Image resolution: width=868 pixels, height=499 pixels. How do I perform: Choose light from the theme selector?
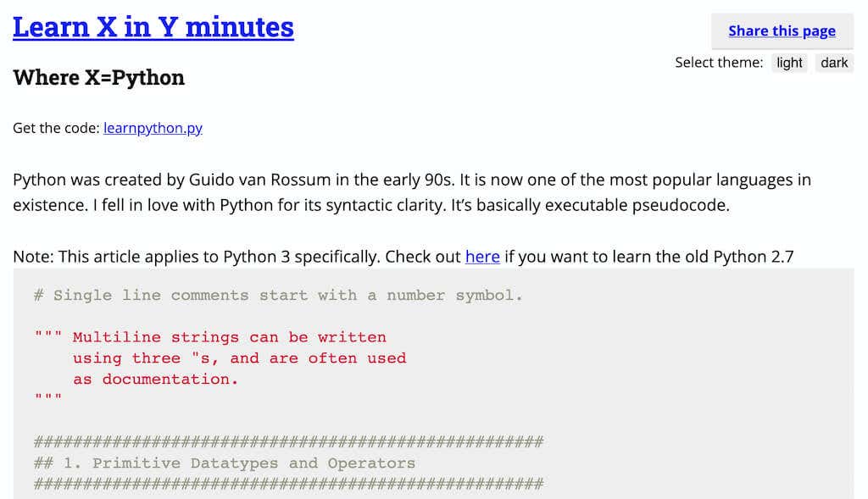coord(788,62)
